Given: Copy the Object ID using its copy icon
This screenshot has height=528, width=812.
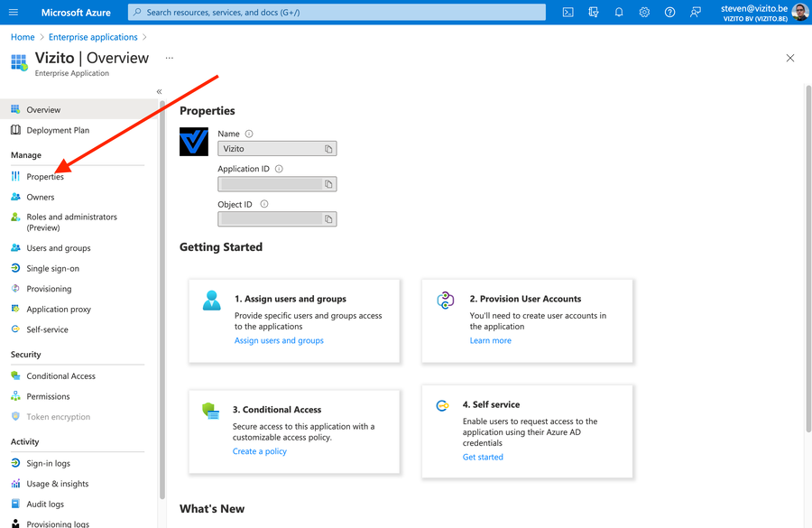Looking at the screenshot, I should (x=328, y=218).
